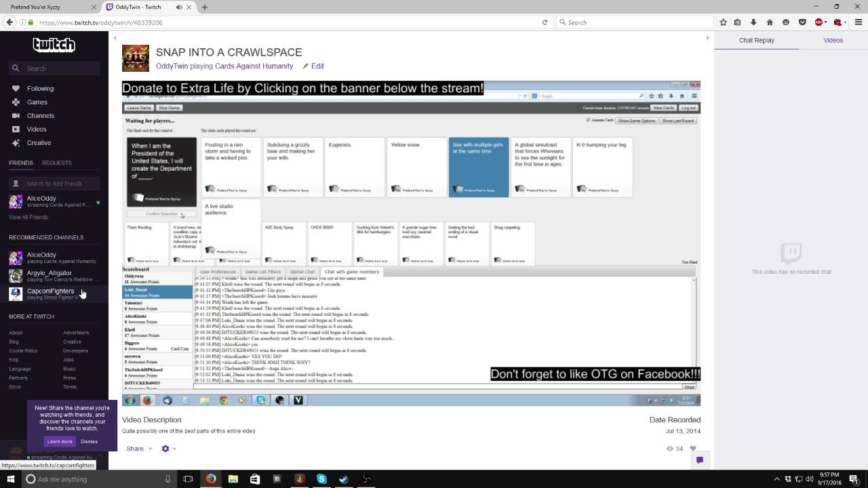The image size is (868, 488).
Task: Open a new browser tab
Action: [x=204, y=7]
